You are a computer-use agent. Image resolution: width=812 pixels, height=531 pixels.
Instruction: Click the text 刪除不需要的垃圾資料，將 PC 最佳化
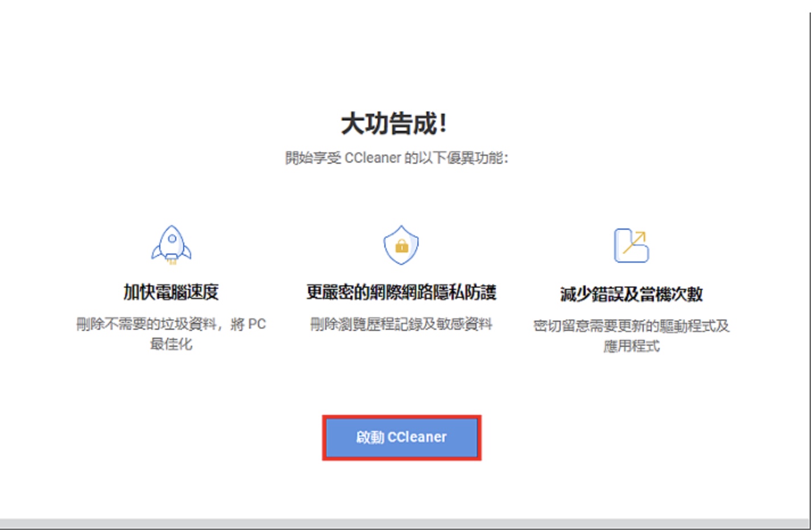tap(171, 334)
